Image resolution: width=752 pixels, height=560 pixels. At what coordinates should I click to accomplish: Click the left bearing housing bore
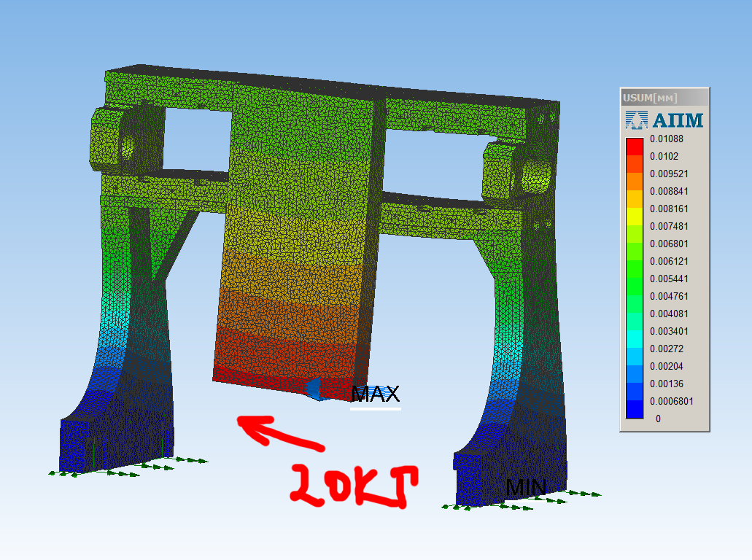point(127,147)
